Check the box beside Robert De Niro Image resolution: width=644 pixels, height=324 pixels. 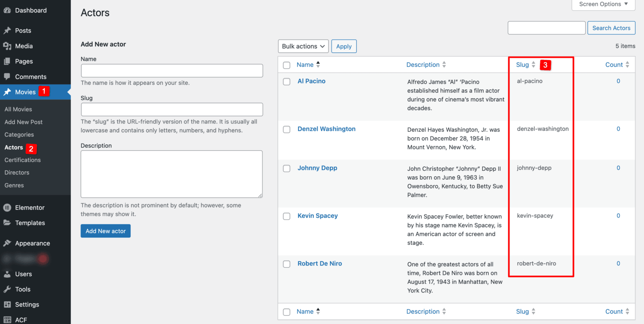point(286,264)
